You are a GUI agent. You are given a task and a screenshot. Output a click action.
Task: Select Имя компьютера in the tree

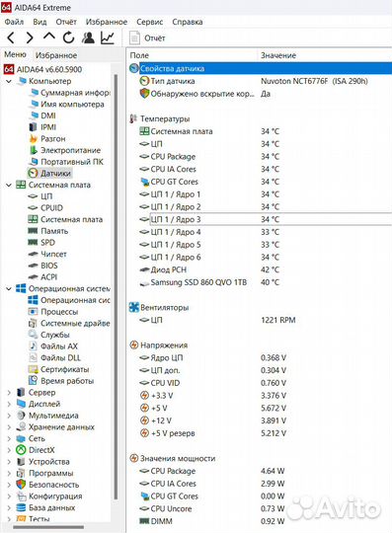72,104
